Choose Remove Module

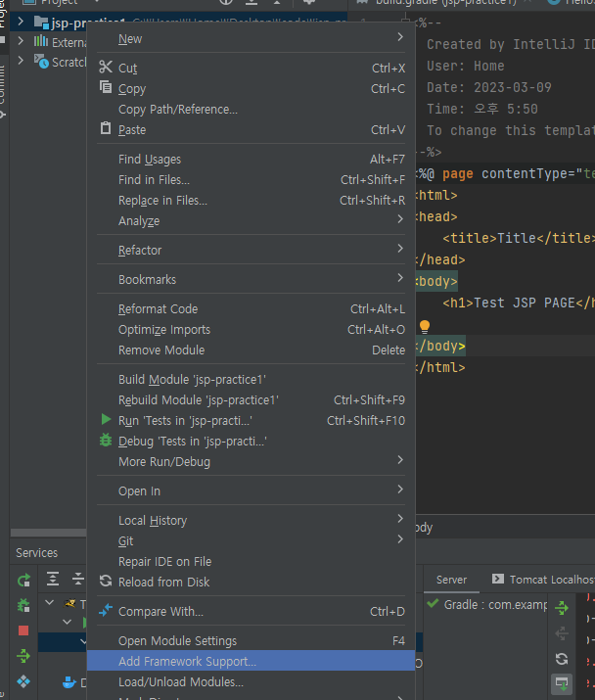251,350
